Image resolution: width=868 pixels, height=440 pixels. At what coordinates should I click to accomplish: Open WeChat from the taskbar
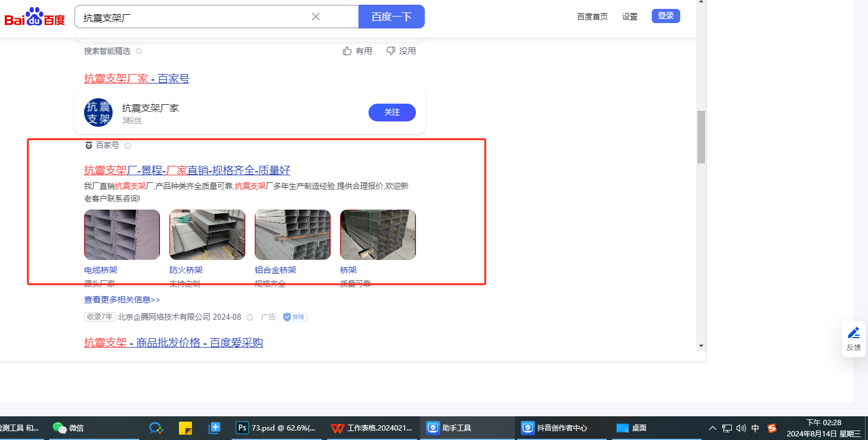68,428
